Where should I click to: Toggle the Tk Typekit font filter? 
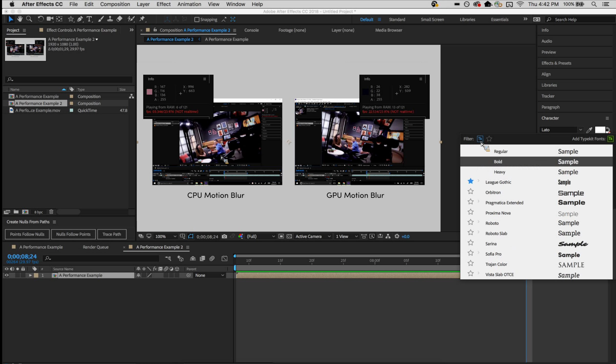click(480, 139)
